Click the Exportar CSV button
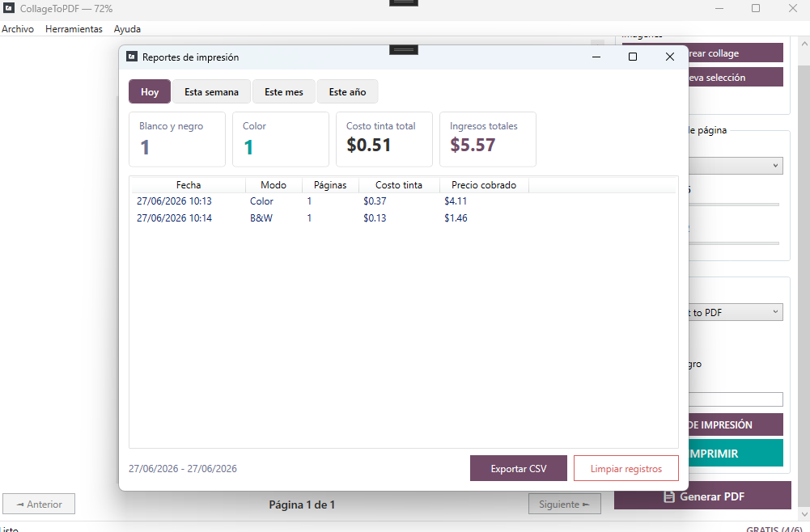 pos(518,468)
